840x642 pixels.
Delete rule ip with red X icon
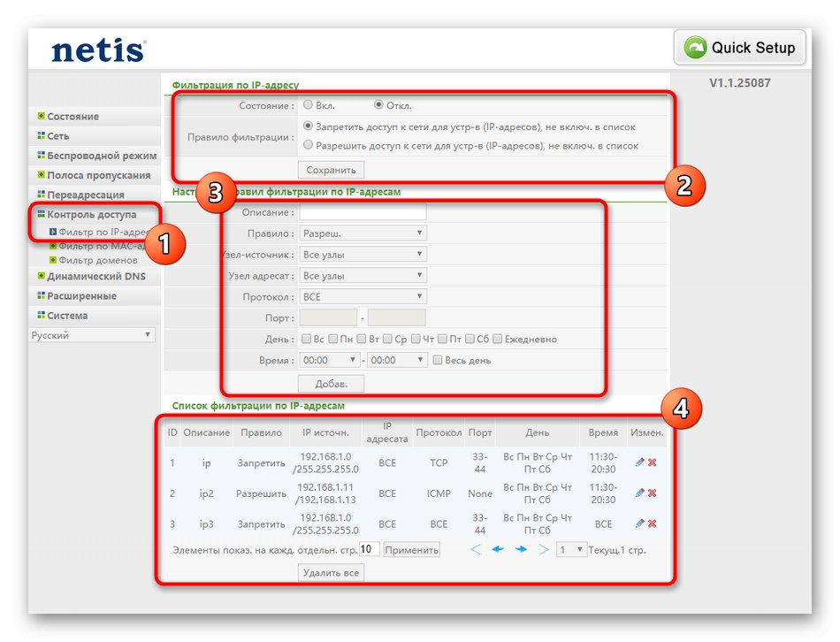(x=653, y=462)
